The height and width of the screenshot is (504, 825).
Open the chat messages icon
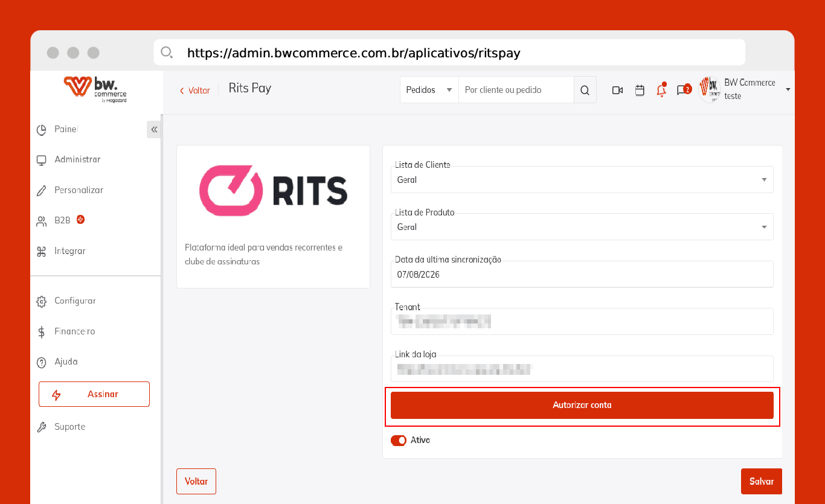683,90
